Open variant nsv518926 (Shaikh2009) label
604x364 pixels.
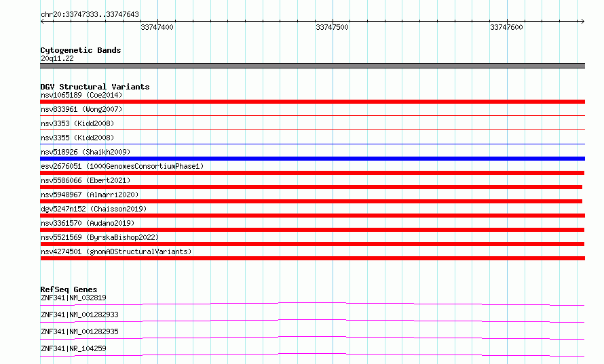tap(86, 152)
